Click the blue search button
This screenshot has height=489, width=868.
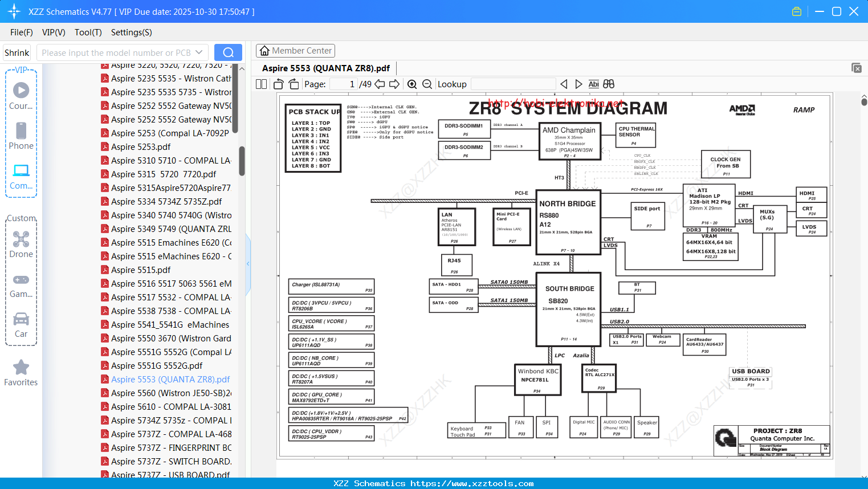[x=228, y=52]
